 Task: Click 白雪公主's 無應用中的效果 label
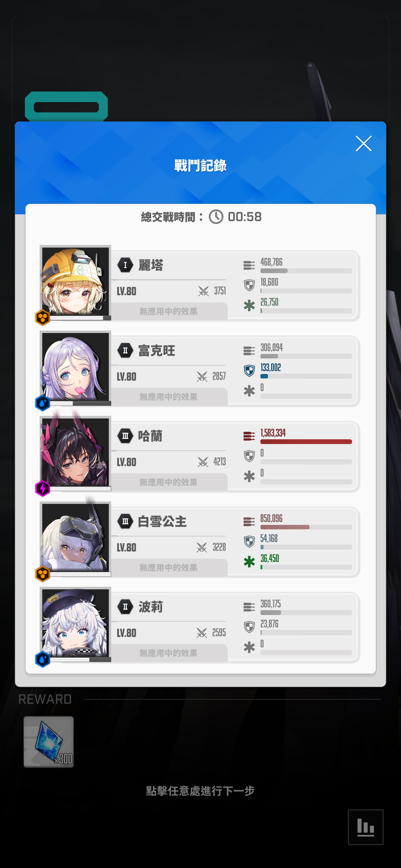[168, 568]
